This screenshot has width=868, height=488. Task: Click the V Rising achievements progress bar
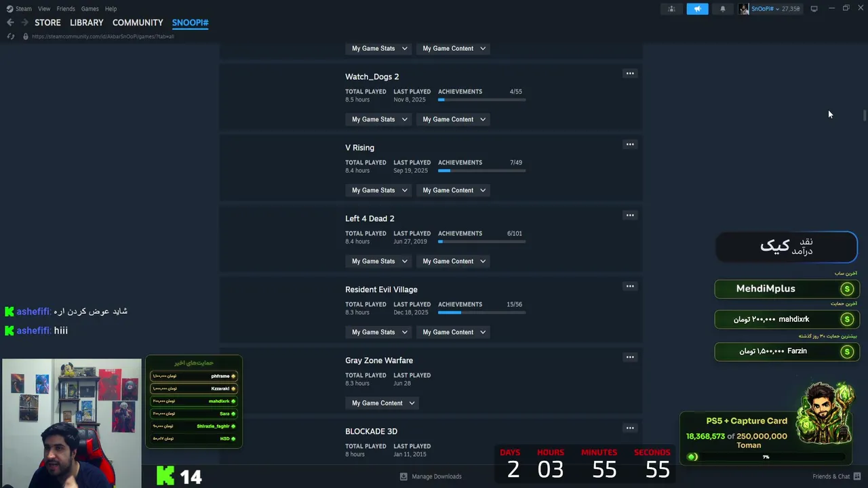point(481,171)
